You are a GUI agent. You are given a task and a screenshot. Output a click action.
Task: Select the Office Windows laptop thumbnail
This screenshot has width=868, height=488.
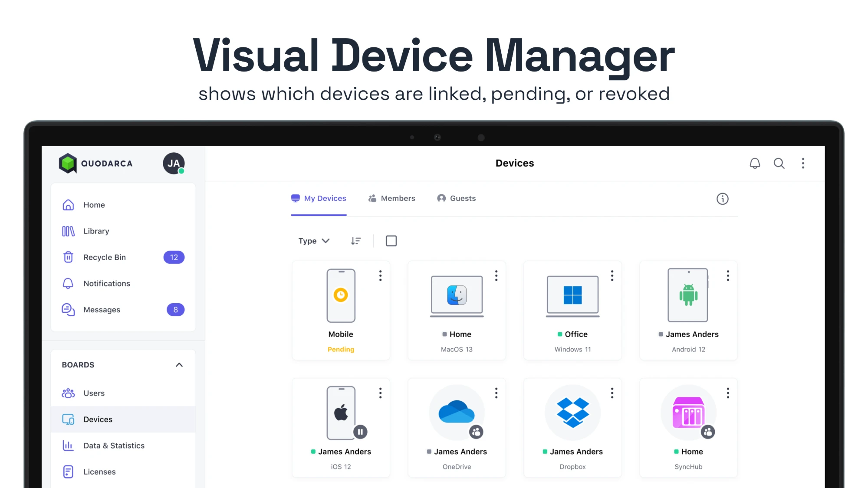572,296
